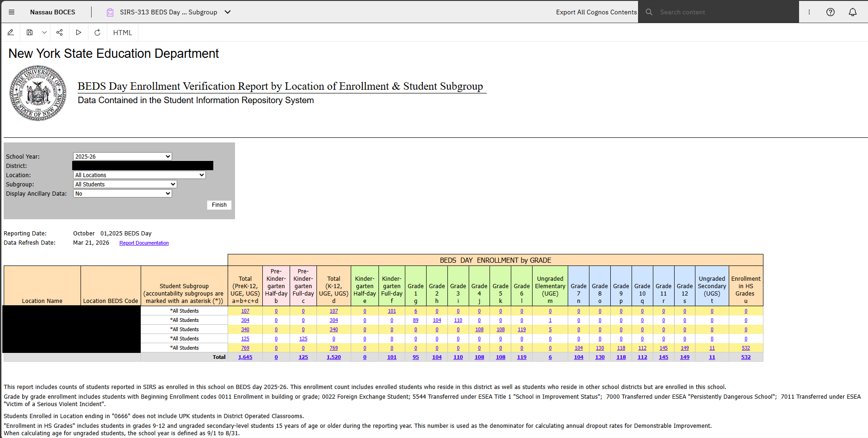Click the 'Ungraded Secondary (UGS)' column header
Viewport: 868px width, 438px height.
tap(712, 286)
